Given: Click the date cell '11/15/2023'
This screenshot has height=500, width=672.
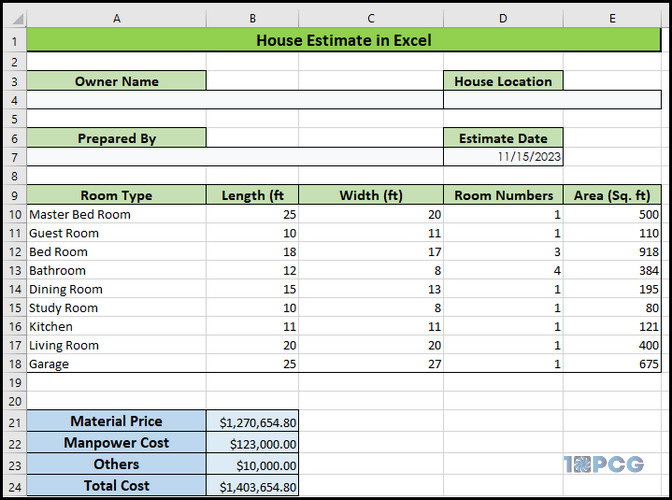Looking at the screenshot, I should [503, 157].
